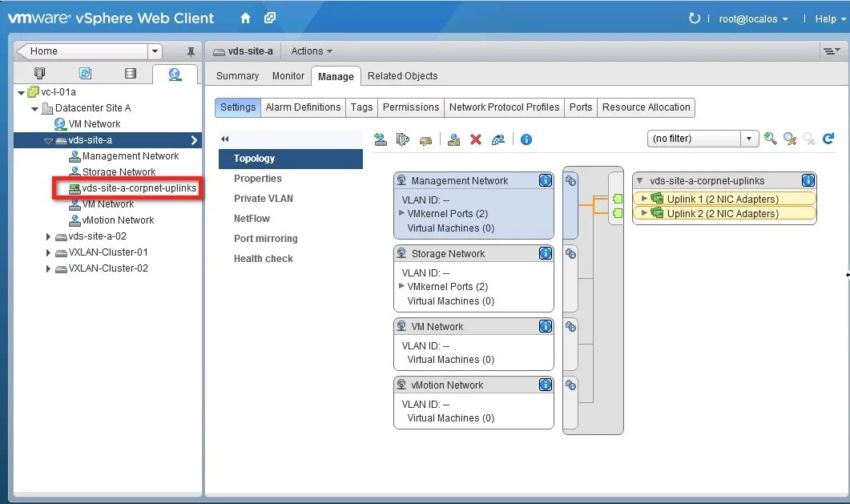Expand VXLAN-Cluster-01 tree node
This screenshot has width=850, height=504.
pyautogui.click(x=48, y=253)
